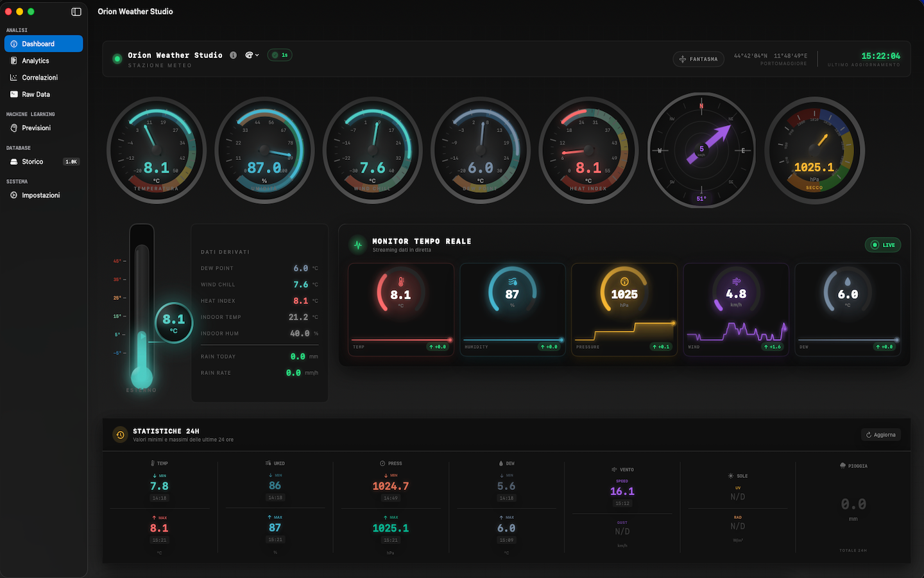Open Analytics in the sidebar
This screenshot has width=924, height=578.
point(35,61)
